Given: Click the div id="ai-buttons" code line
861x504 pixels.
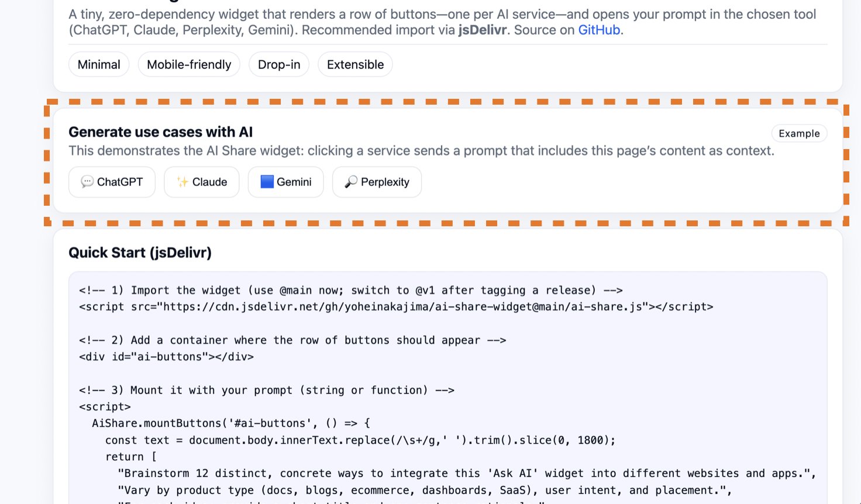Looking at the screenshot, I should (x=166, y=357).
